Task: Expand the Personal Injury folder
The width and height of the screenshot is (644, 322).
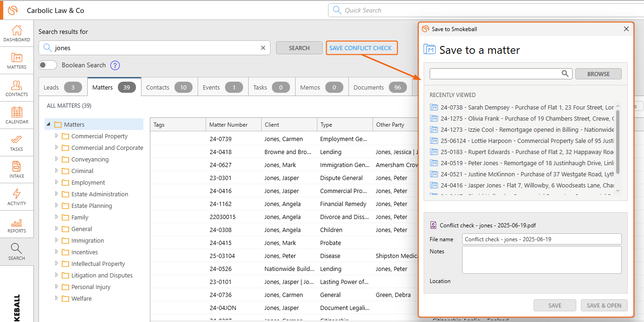Action: click(x=57, y=287)
